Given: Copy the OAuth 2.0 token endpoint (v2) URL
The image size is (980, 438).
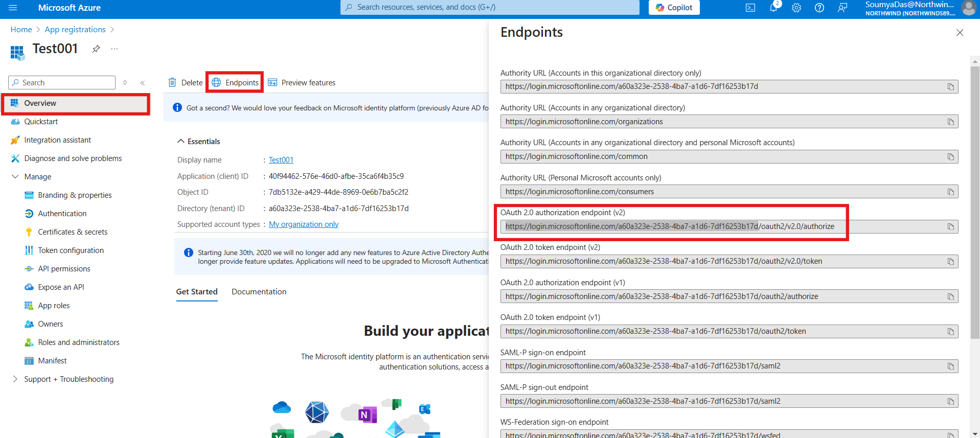Looking at the screenshot, I should click(950, 262).
